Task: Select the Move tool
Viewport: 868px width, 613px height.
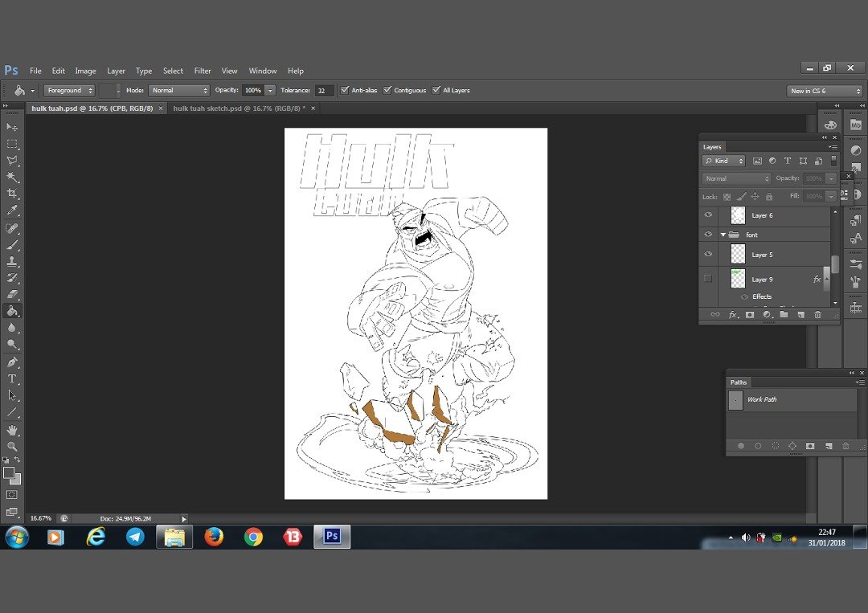Action: (x=11, y=127)
